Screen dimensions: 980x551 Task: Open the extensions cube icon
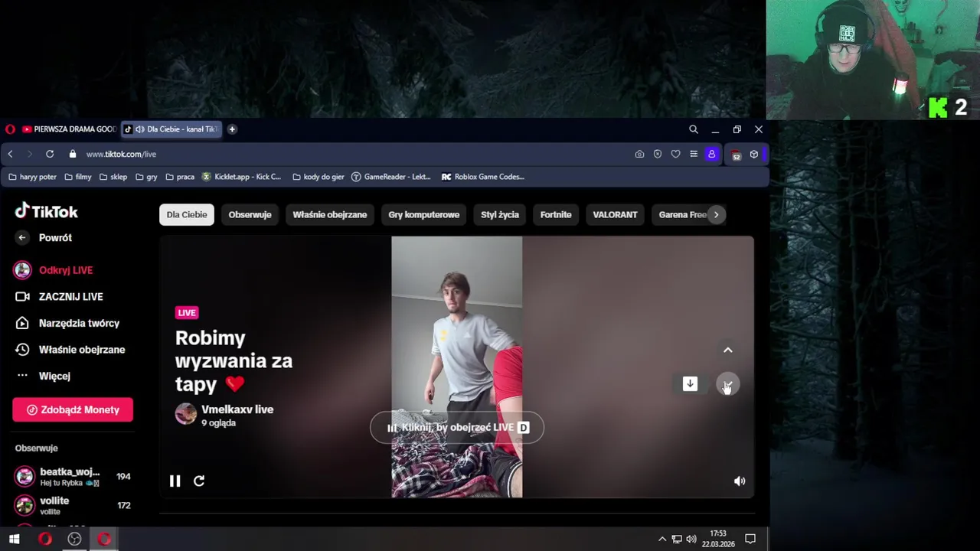pyautogui.click(x=754, y=154)
